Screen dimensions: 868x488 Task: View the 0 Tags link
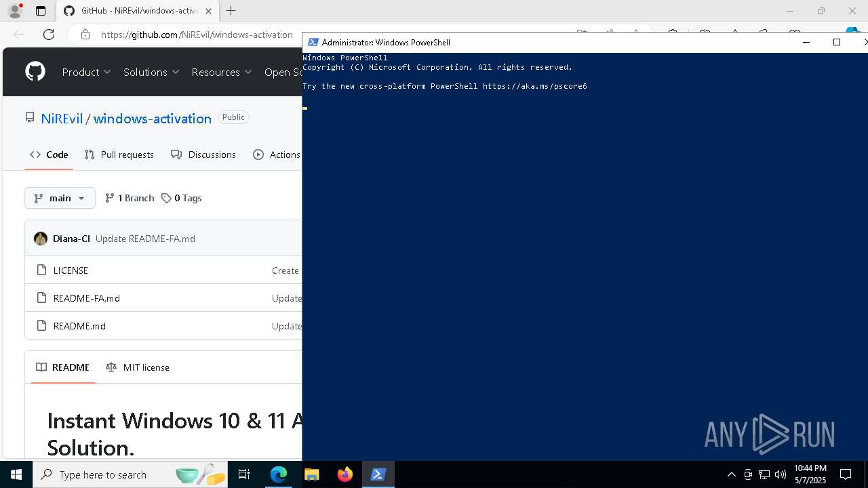coord(181,198)
